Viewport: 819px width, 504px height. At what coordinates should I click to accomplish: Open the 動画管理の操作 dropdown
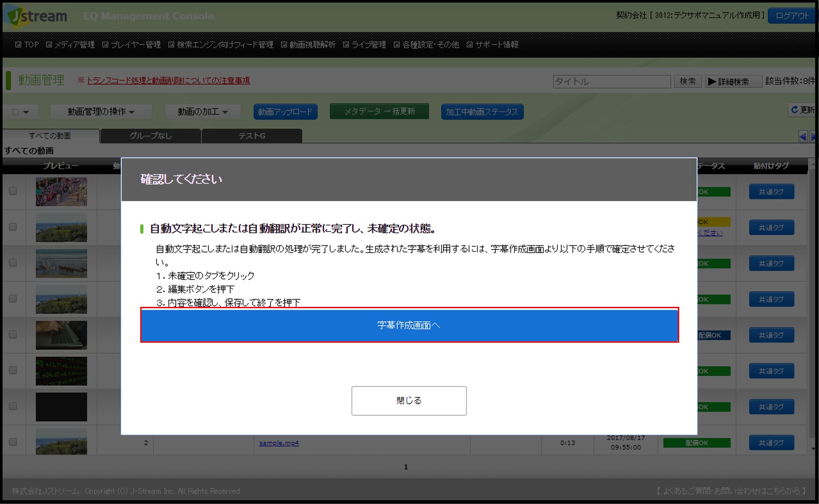pyautogui.click(x=101, y=112)
